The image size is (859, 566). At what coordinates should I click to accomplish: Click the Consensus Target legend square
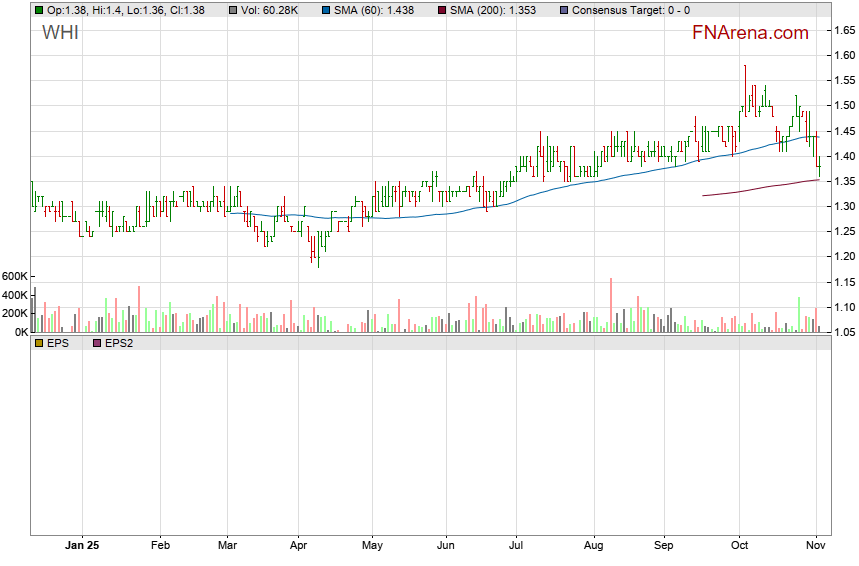[x=563, y=10]
